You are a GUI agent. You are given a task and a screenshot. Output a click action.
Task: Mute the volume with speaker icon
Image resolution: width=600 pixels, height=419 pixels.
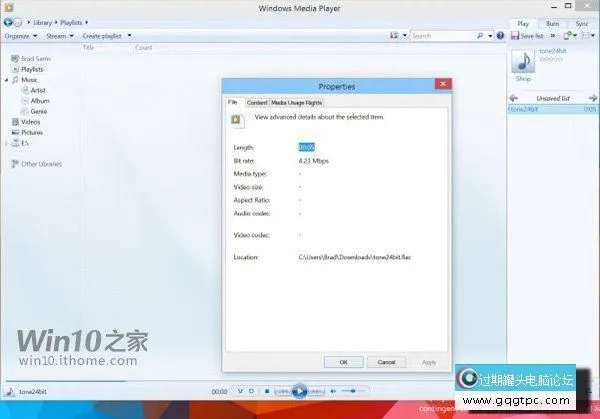coord(331,391)
